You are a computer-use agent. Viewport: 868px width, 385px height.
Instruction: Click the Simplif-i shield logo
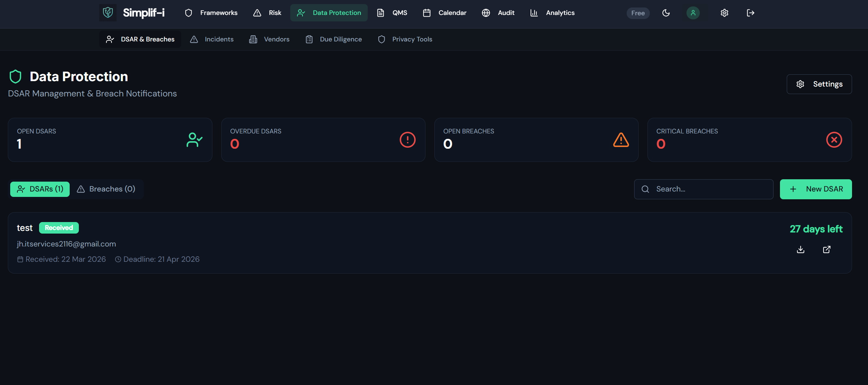click(x=108, y=13)
